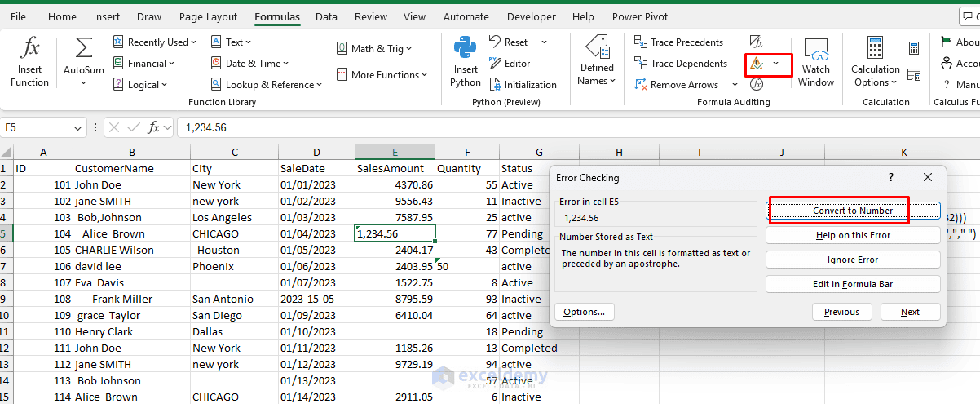Switch to the Home tab
Viewport: 980px width, 404px height.
point(62,16)
